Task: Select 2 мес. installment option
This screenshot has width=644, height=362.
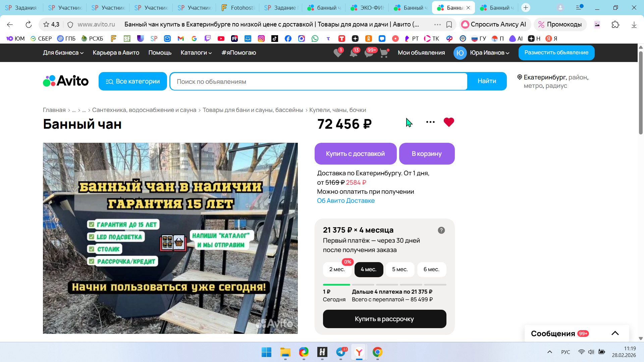Action: click(337, 269)
